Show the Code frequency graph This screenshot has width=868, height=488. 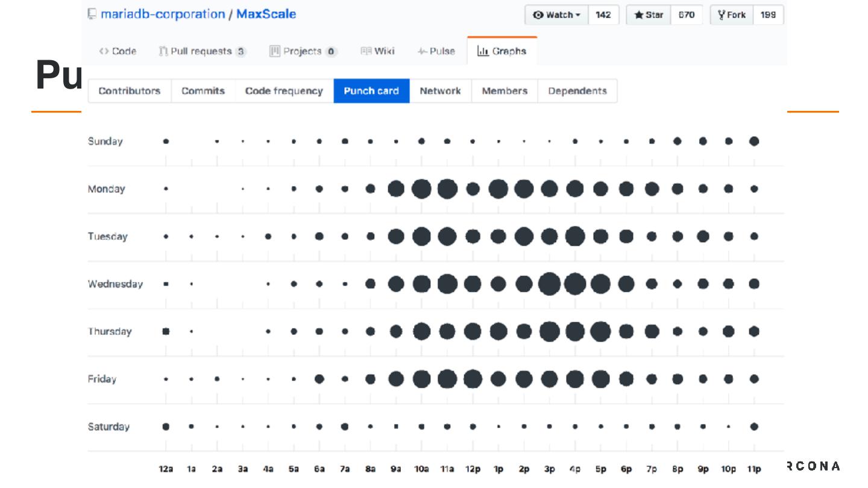click(x=284, y=91)
